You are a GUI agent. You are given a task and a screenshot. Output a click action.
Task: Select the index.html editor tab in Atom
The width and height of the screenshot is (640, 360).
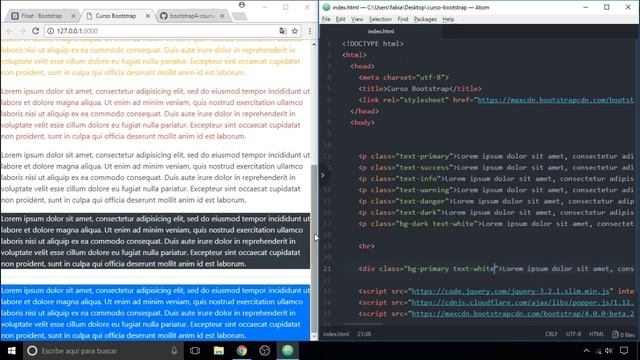point(381,31)
